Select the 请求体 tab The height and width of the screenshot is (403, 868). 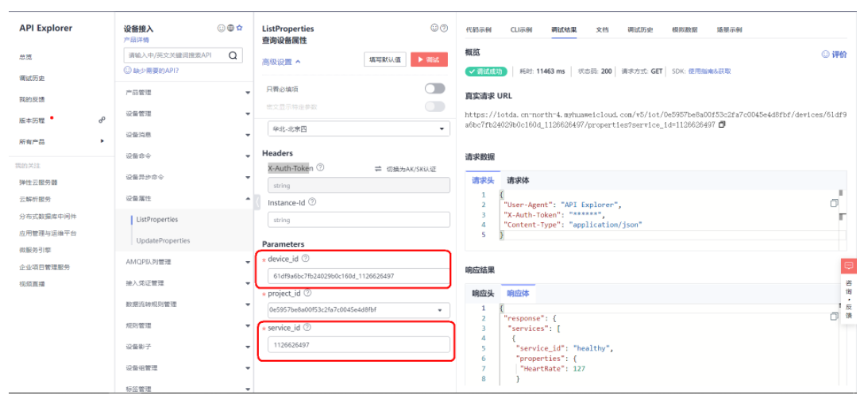point(519,180)
